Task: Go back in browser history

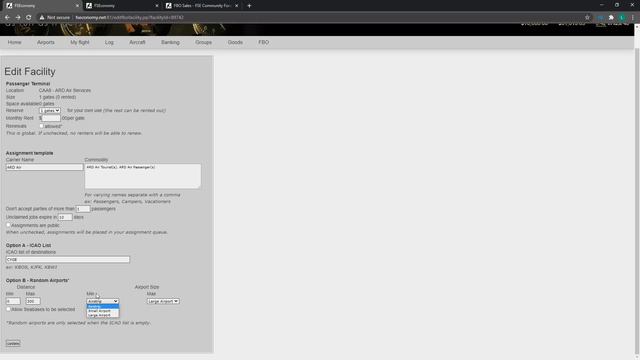Action: pos(7,18)
